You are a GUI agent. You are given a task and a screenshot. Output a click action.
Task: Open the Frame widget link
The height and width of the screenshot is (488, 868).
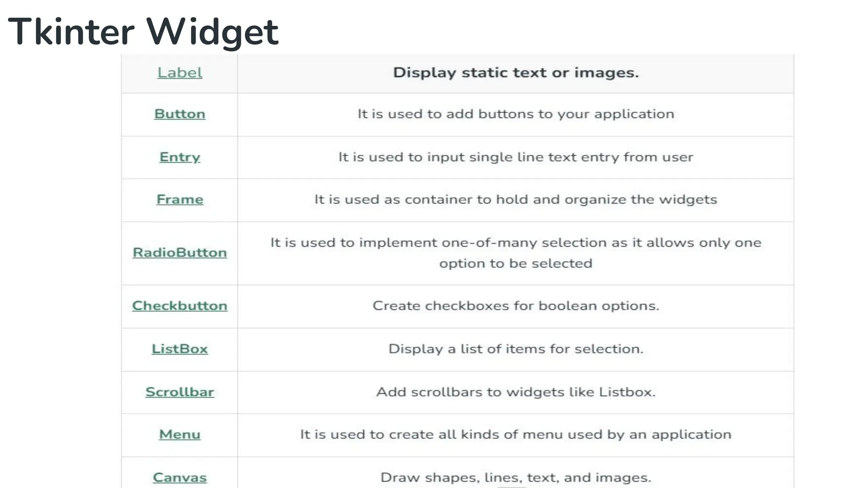pyautogui.click(x=180, y=200)
